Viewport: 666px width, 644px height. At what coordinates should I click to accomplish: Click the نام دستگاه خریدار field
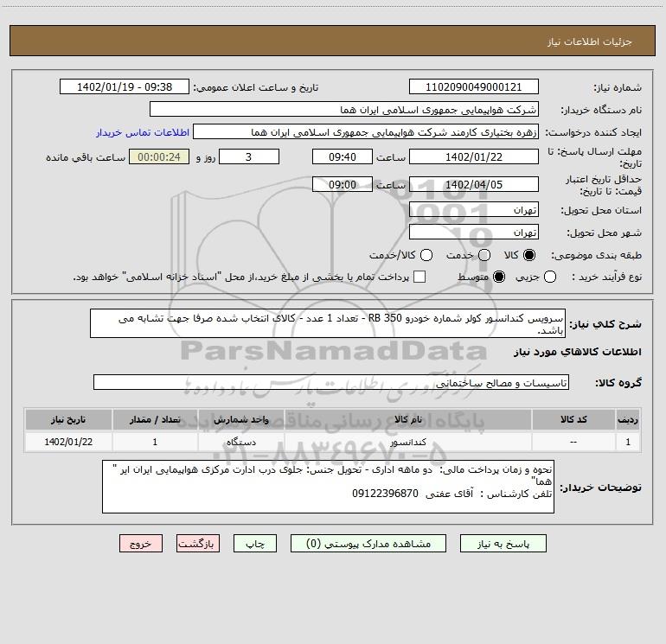click(x=344, y=110)
